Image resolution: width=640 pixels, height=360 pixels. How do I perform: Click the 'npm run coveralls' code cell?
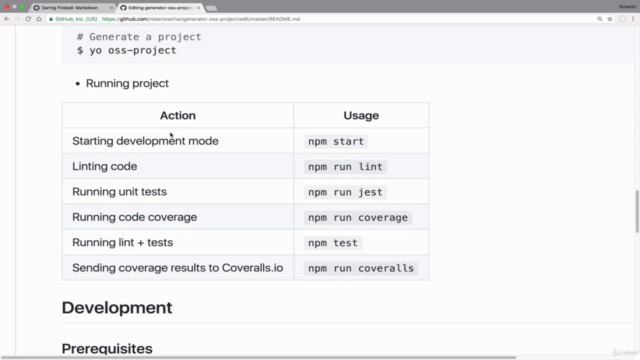(361, 268)
